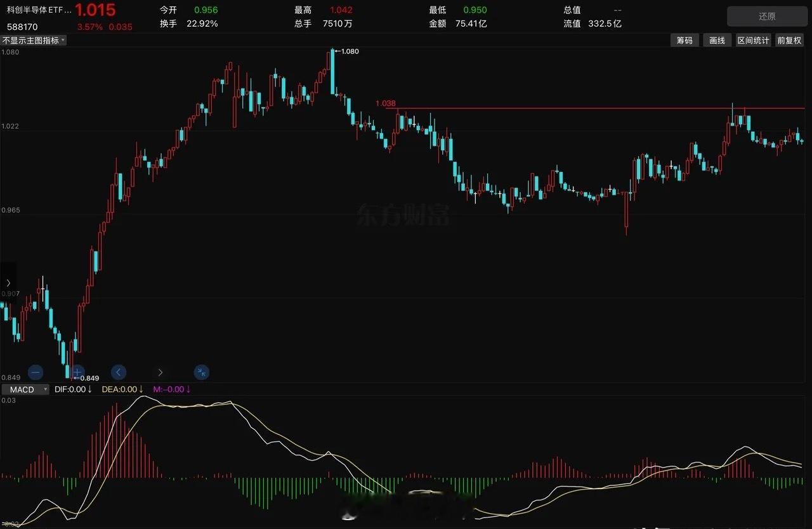Viewport: 812px width, 529px height.
Task: Click DIF:0.00 indicator value
Action: pyautogui.click(x=74, y=389)
